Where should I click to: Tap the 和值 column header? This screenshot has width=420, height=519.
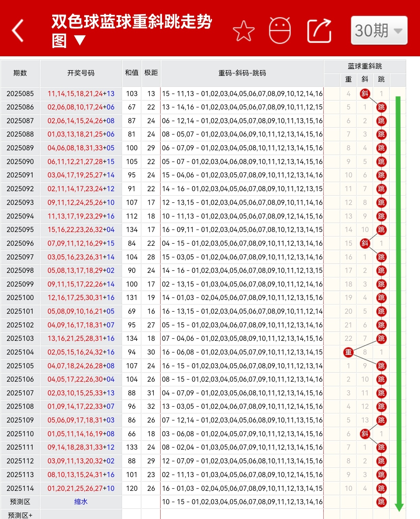[x=132, y=73]
